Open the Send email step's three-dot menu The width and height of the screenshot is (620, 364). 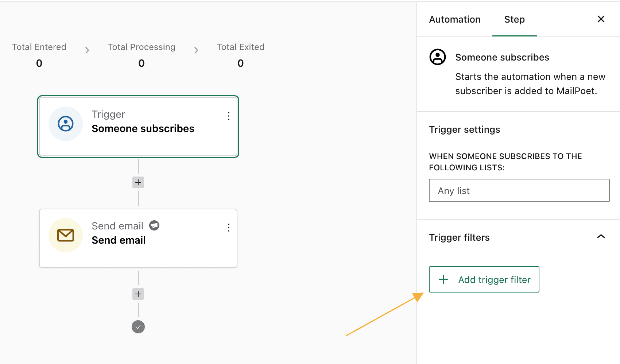point(229,228)
